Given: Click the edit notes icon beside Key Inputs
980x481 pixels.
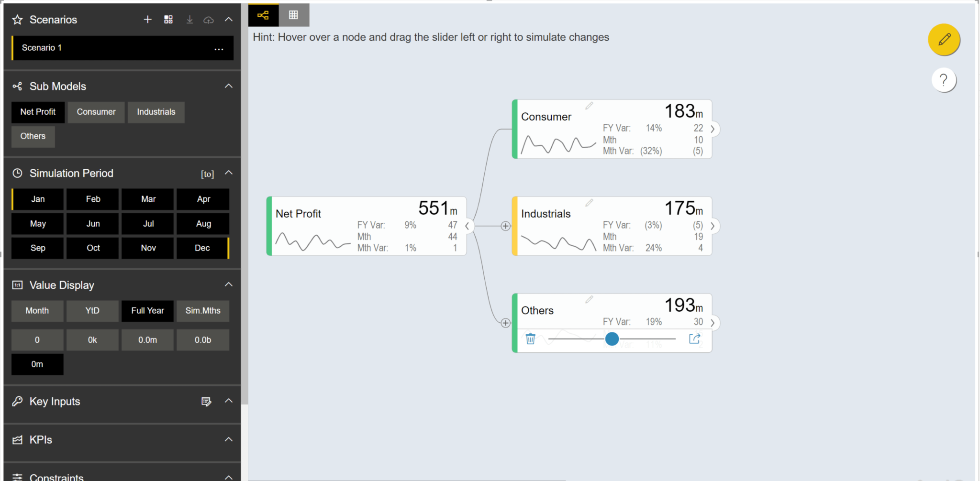Looking at the screenshot, I should (x=206, y=402).
